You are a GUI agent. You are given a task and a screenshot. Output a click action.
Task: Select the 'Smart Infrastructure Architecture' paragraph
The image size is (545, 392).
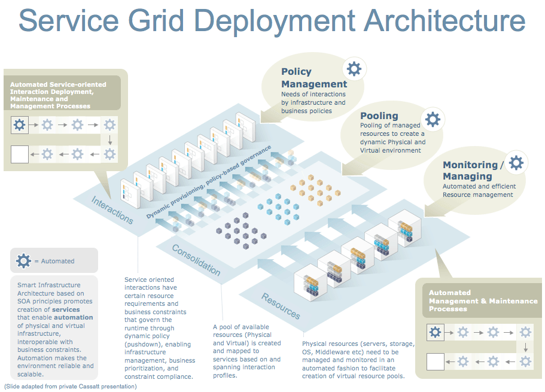[55, 329]
